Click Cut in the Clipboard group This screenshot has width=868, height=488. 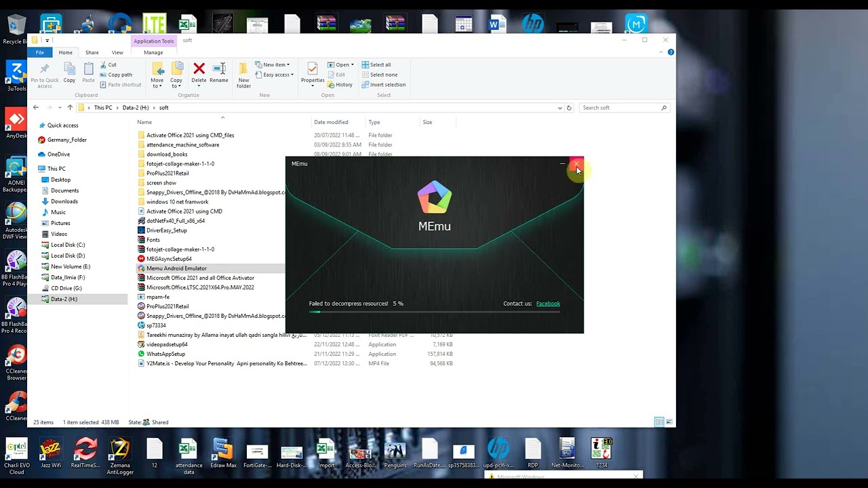pos(108,65)
